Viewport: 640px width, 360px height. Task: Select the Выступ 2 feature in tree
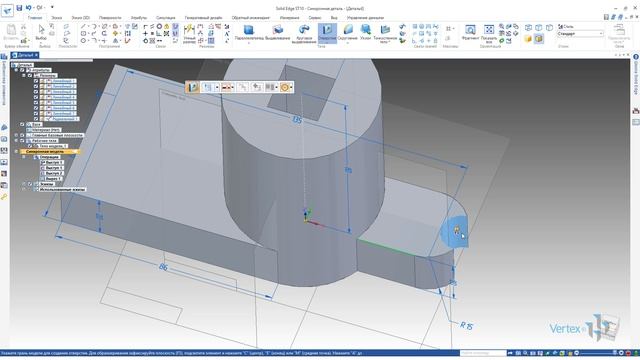[x=53, y=173]
